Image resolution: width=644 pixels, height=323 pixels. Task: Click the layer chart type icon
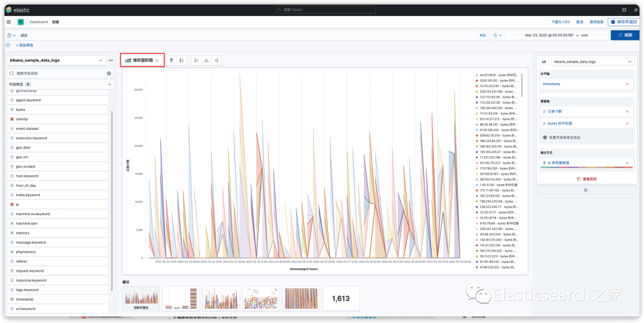click(544, 61)
